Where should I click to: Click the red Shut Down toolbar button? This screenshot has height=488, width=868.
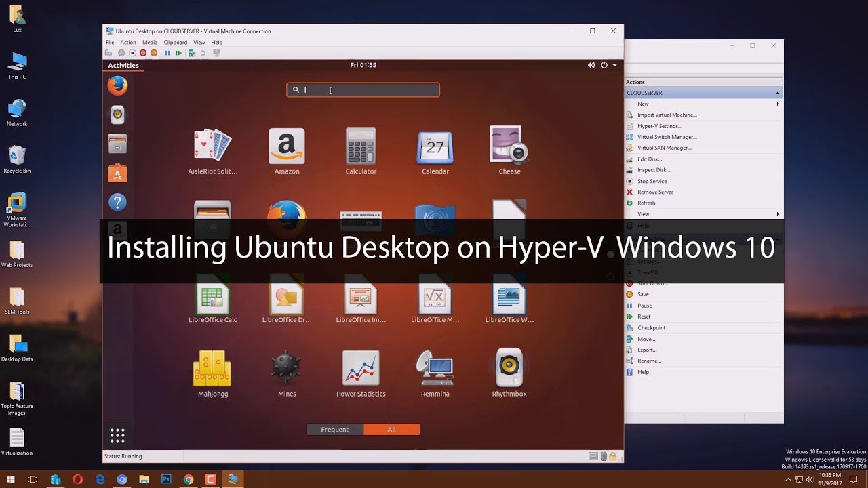(143, 53)
